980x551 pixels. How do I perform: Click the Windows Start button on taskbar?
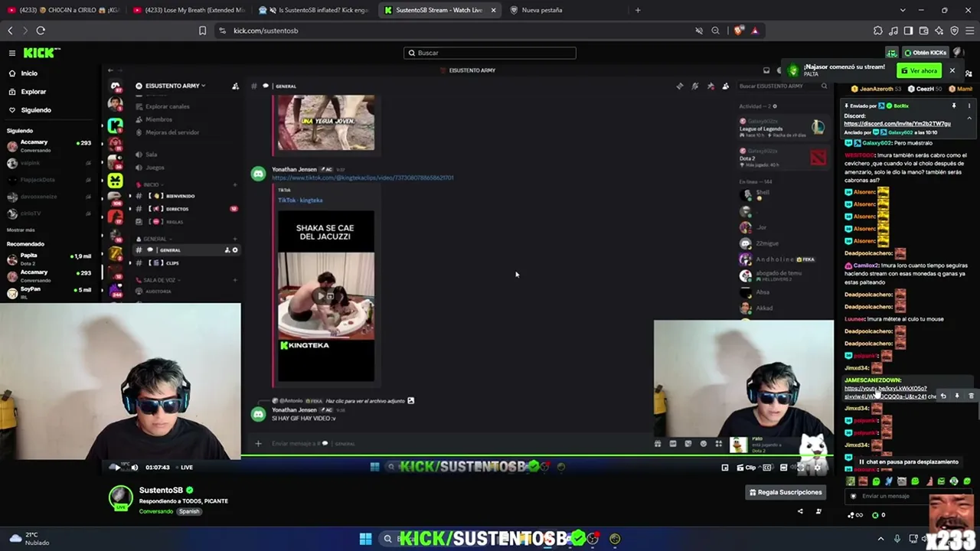click(365, 539)
